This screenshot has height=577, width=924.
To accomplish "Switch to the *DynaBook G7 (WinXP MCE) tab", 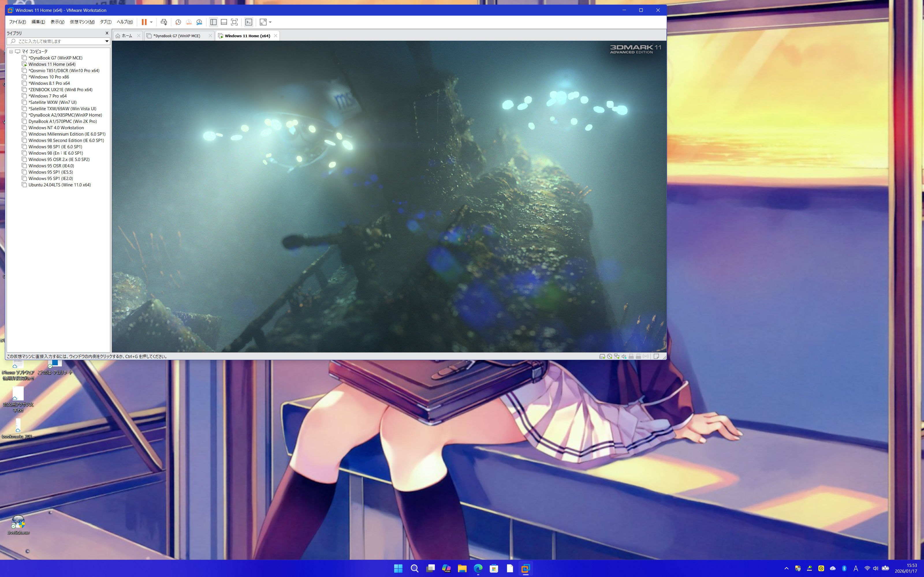I will pyautogui.click(x=176, y=36).
